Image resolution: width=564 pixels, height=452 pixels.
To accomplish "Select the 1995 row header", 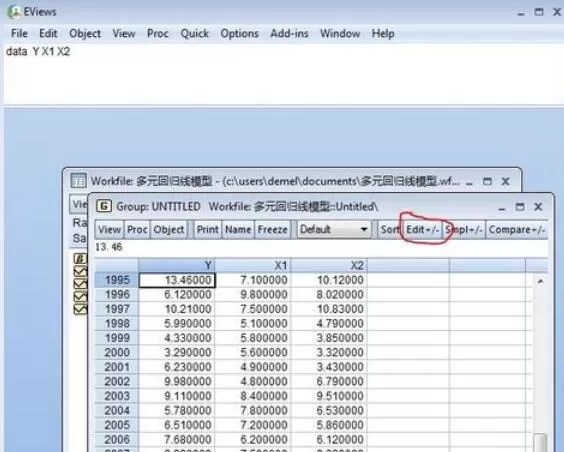I will [116, 280].
